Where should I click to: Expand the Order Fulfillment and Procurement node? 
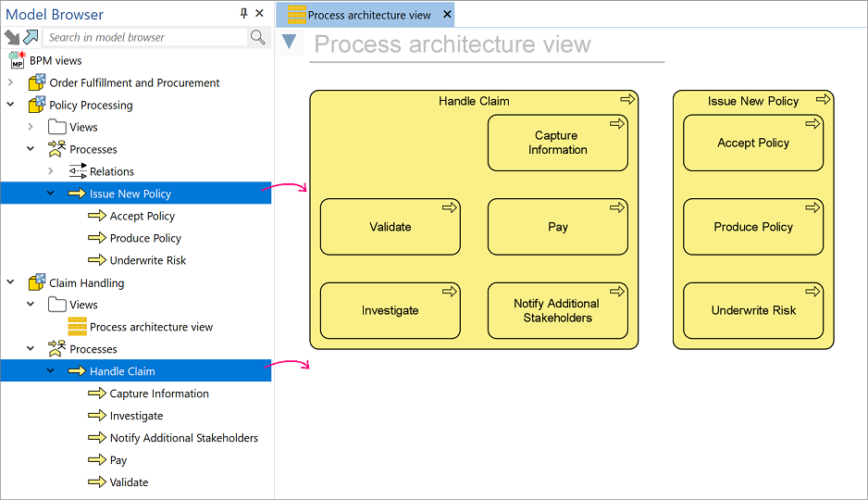11,82
